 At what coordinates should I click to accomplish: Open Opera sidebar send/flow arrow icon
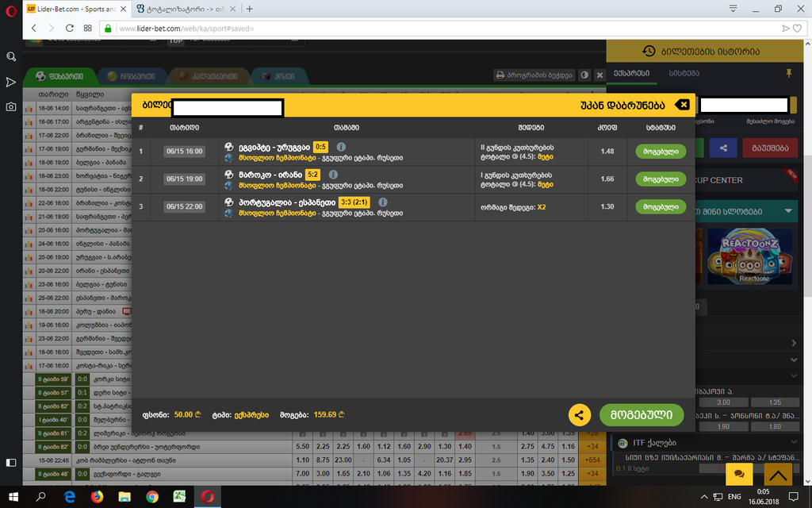click(x=11, y=82)
